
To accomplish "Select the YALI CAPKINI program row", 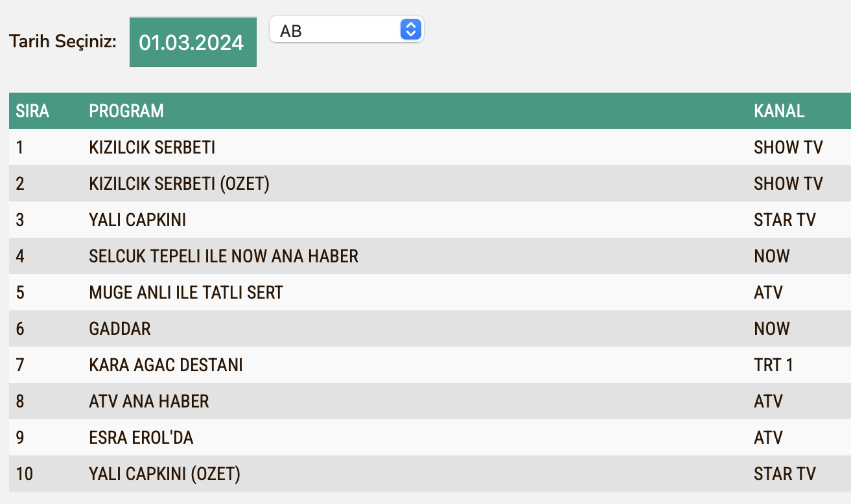I will pos(137,220).
